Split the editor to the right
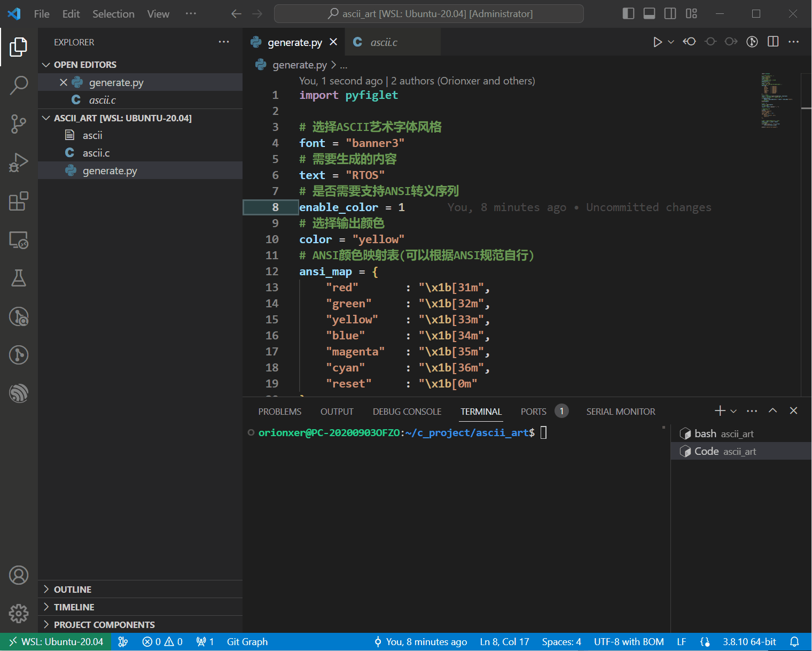Screen dimensions: 812x651 (773, 42)
